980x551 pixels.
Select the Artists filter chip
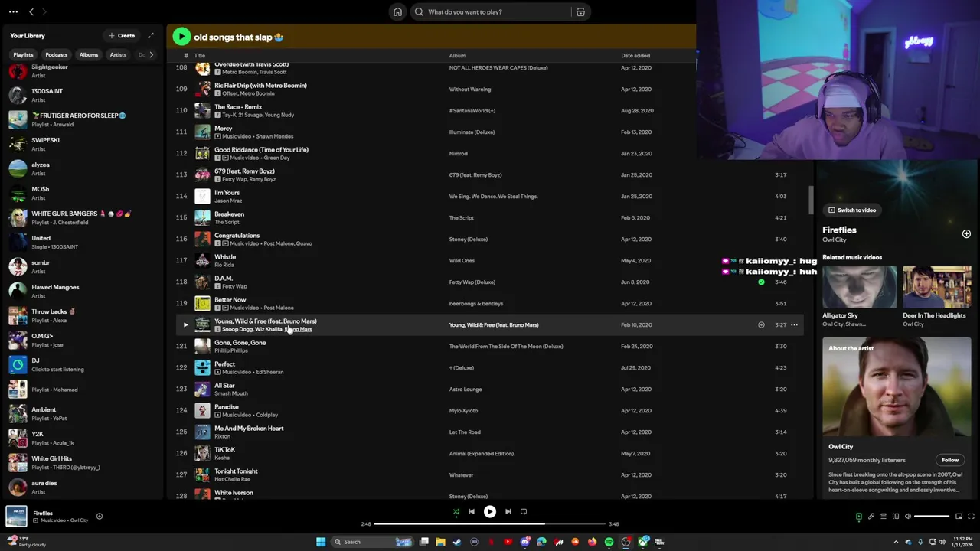[x=118, y=54]
